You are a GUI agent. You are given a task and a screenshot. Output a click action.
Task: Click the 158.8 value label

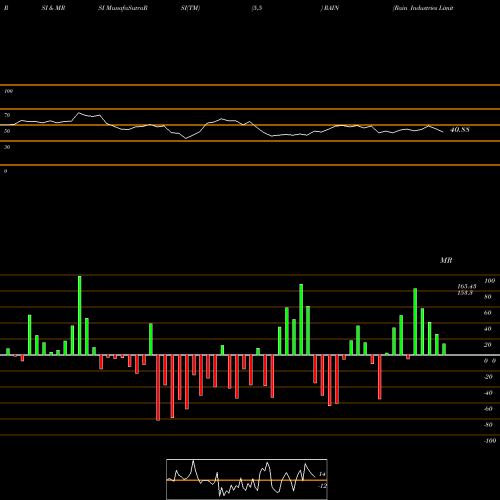click(465, 293)
